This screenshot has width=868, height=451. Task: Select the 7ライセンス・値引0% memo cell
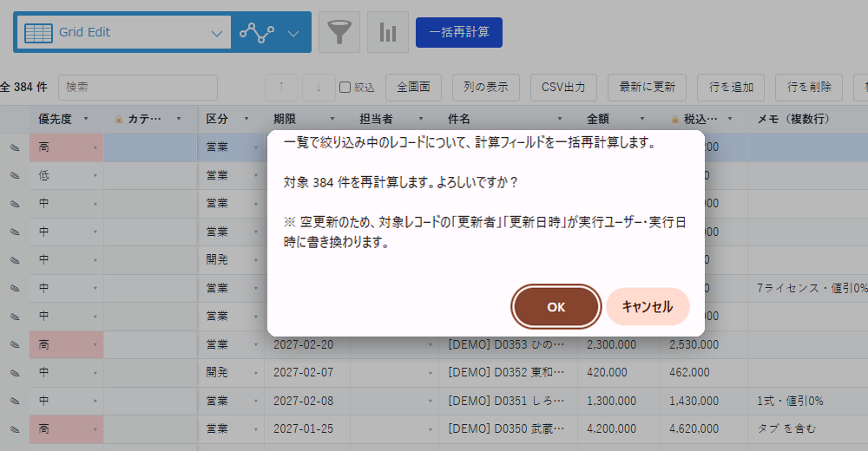coord(808,288)
